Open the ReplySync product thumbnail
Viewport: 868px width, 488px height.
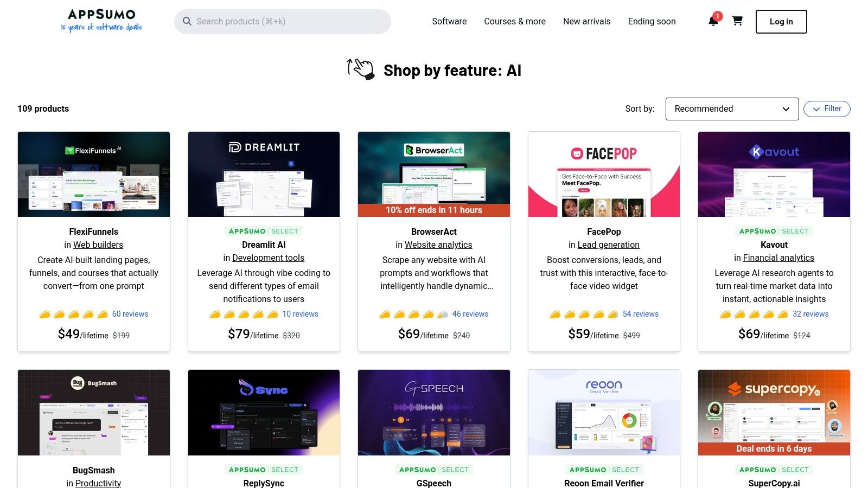[264, 413]
